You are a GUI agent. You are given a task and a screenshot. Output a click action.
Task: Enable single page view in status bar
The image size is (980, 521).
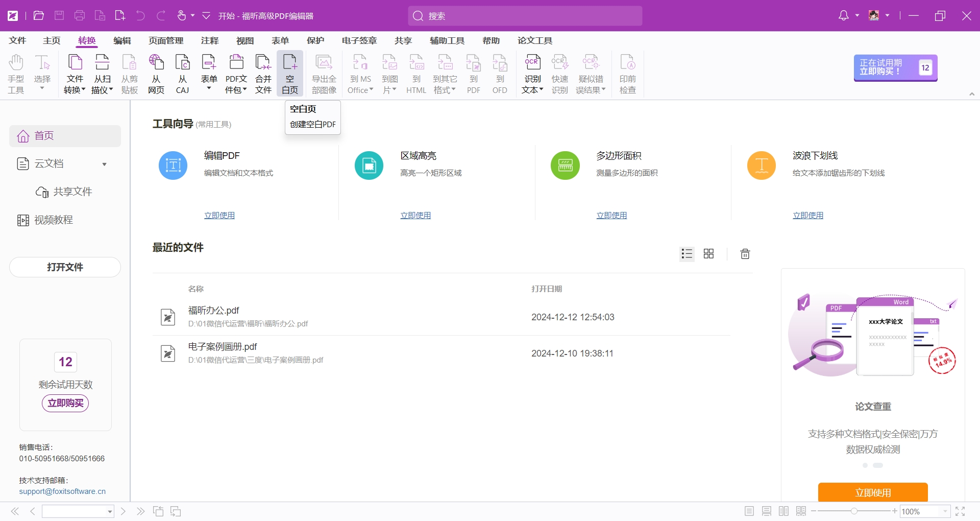point(749,511)
